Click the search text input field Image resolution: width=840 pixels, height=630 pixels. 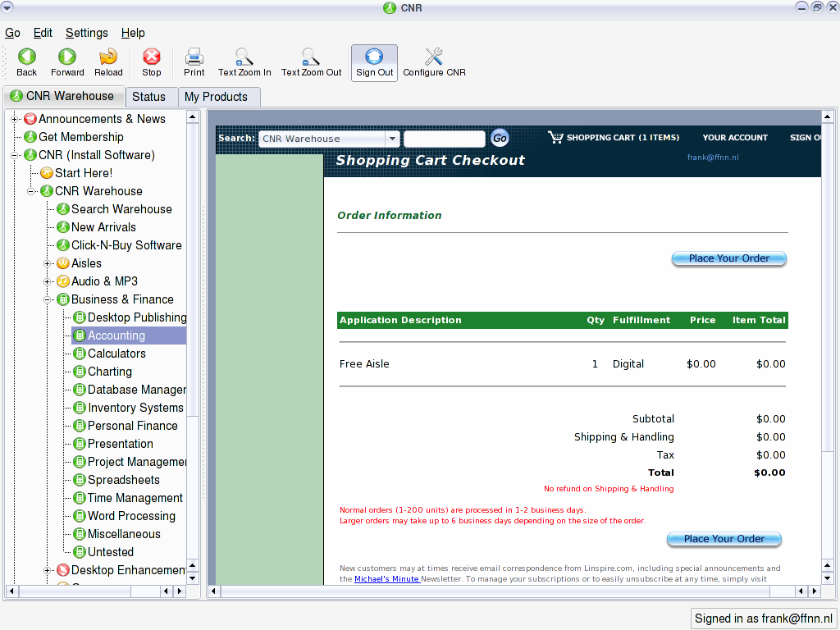click(x=444, y=139)
